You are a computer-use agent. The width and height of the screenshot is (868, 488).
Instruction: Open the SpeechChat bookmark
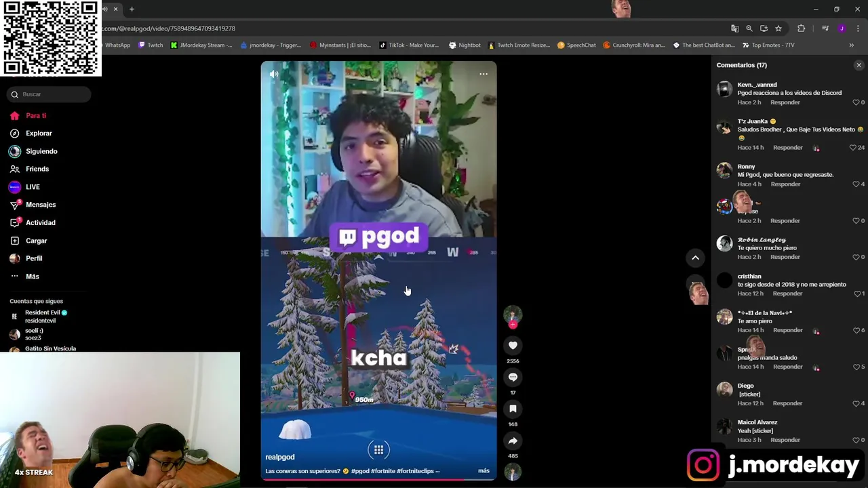(x=576, y=45)
